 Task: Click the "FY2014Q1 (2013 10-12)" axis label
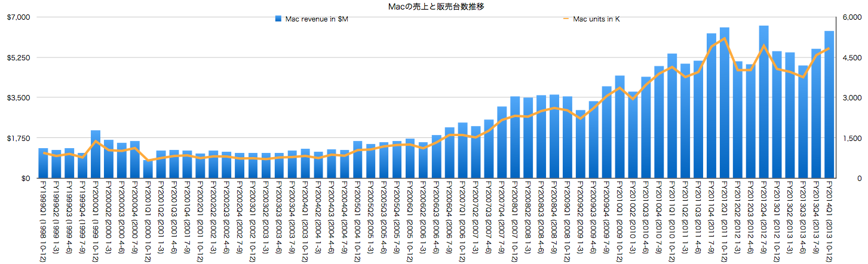(830, 220)
